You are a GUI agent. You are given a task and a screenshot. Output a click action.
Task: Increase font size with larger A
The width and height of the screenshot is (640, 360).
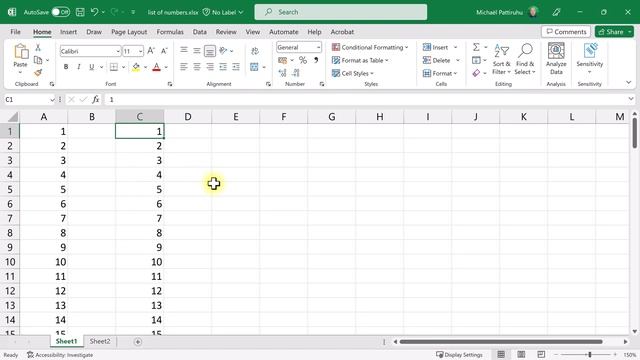151,51
